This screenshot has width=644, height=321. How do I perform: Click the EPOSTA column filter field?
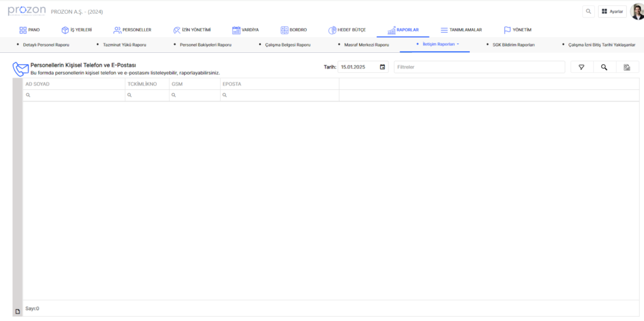[279, 95]
